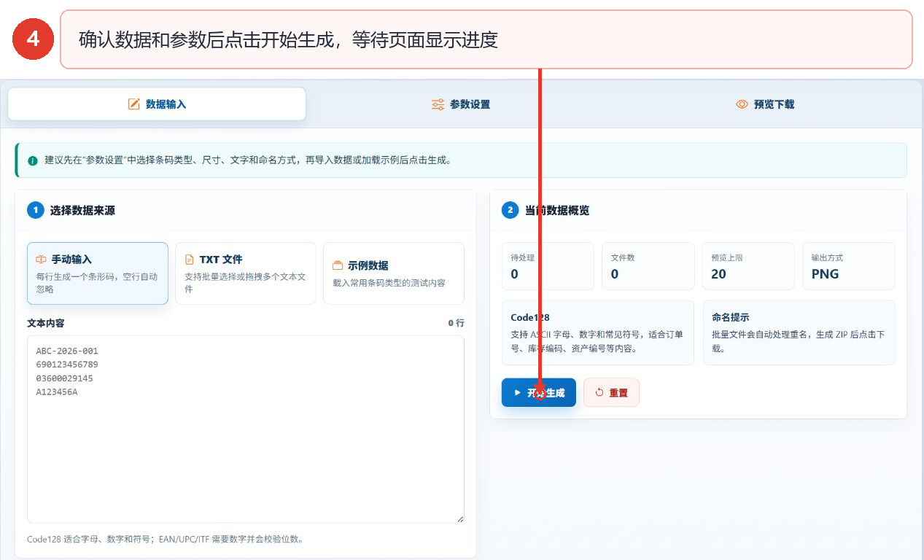Click the box icon on the 示例数据 card
The height and width of the screenshot is (560, 924).
(338, 265)
